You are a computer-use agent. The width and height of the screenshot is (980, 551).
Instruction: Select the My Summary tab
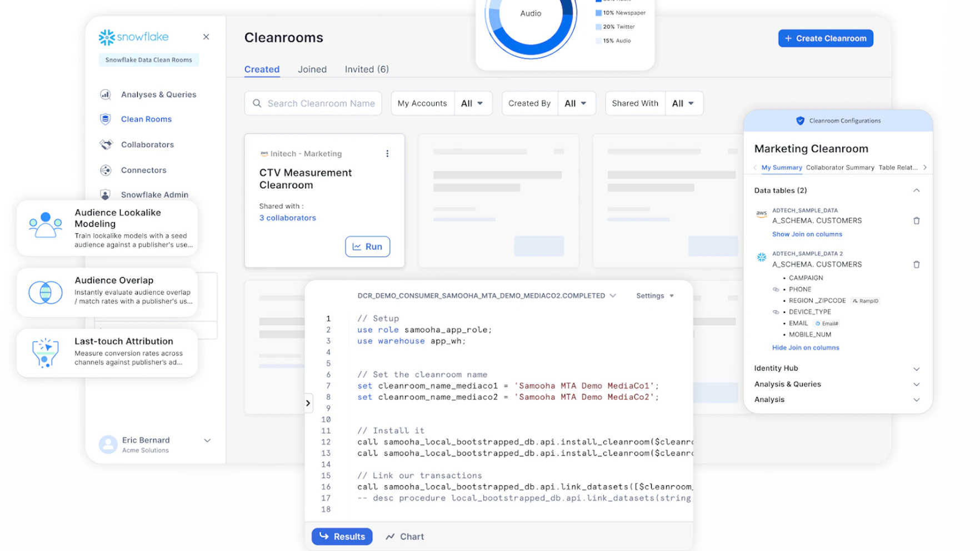[782, 167]
